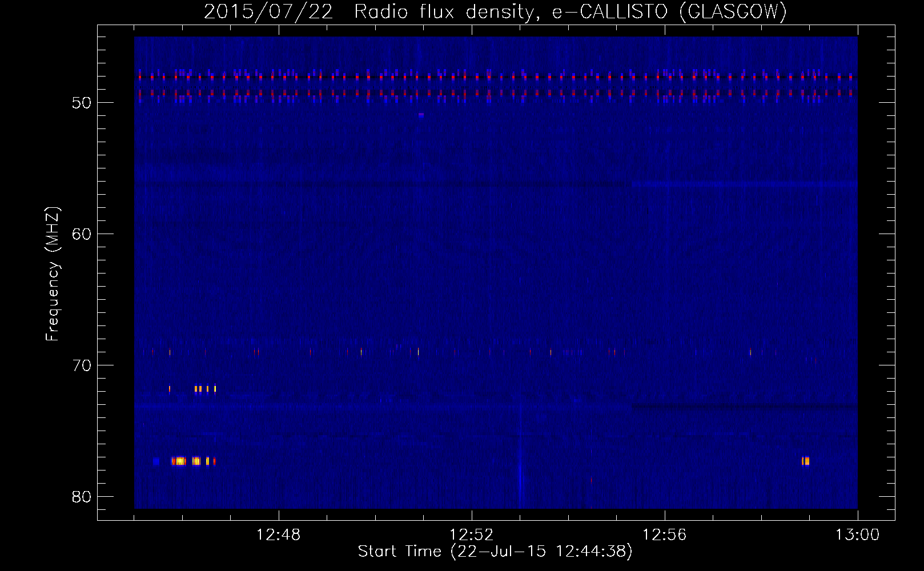Click the 12:52 time tick label
Viewport: 924px width, 571px height.
472,535
